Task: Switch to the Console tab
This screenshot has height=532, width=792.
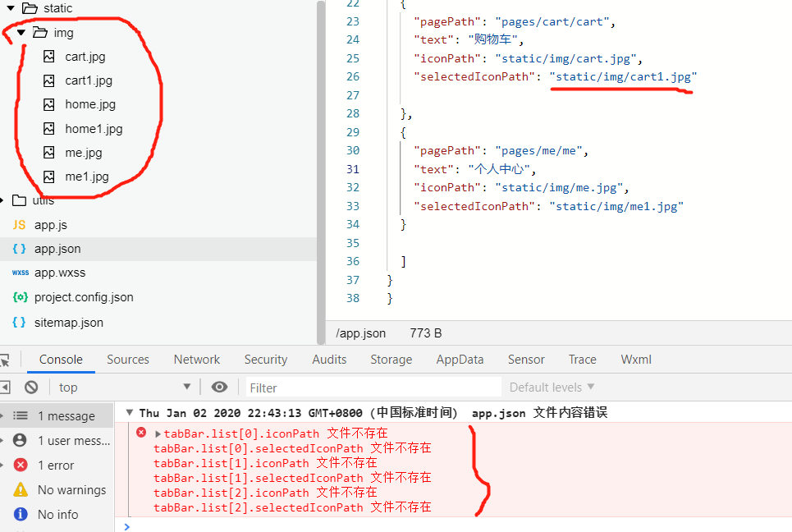Action: pos(61,360)
